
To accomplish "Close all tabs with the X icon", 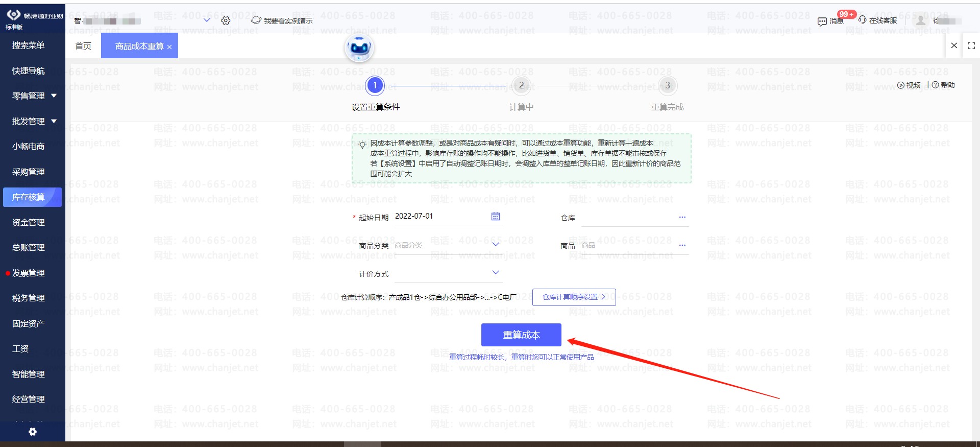I will pyautogui.click(x=954, y=45).
